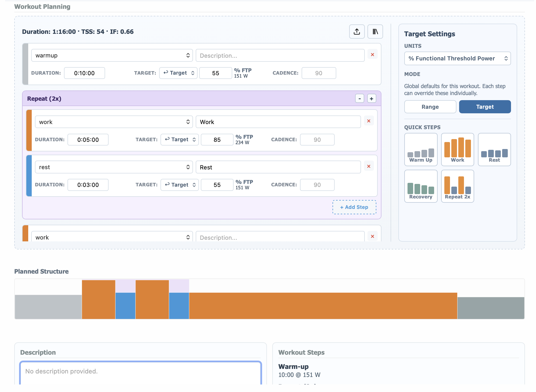
Task: Increase repeat count with plus button
Action: [371, 99]
